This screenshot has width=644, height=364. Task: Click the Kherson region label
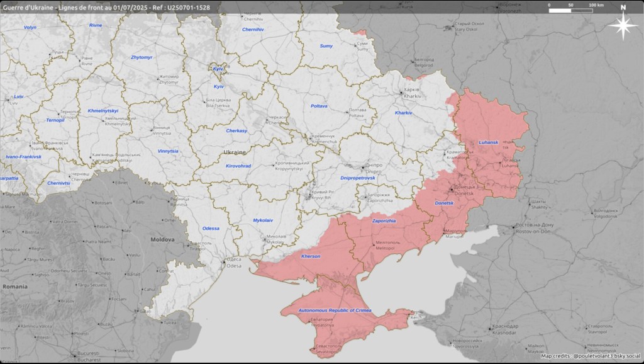pyautogui.click(x=311, y=256)
